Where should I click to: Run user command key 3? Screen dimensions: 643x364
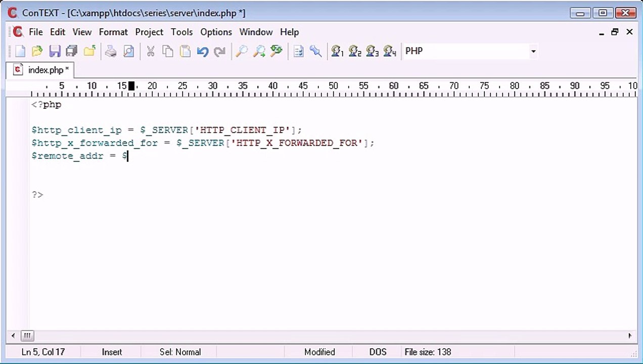click(372, 51)
